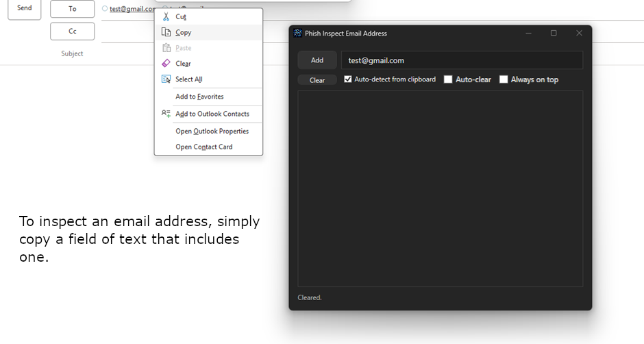Open Outlook Properties from context menu

point(209,131)
